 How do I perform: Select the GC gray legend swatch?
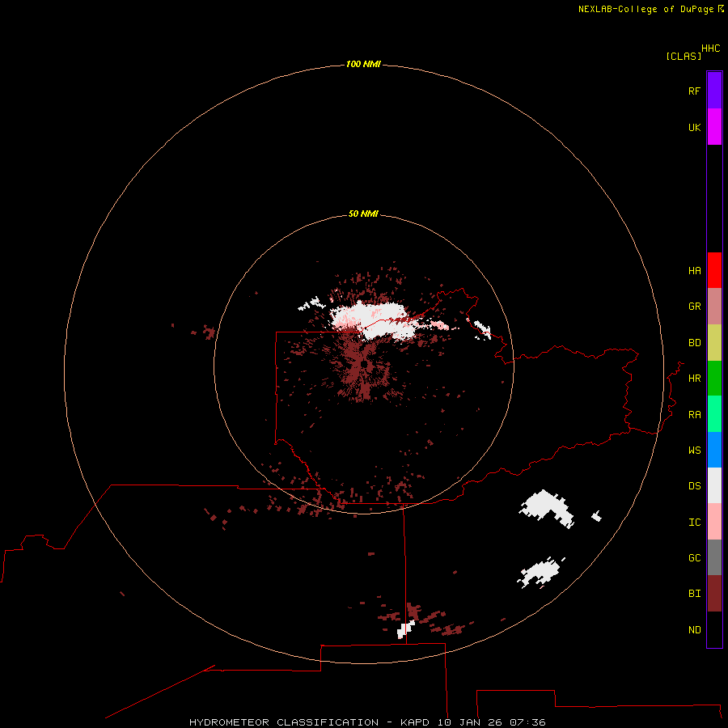point(714,557)
